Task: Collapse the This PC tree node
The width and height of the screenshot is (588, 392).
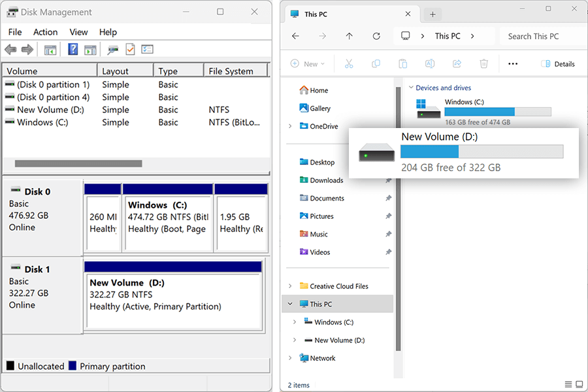Action: 290,304
